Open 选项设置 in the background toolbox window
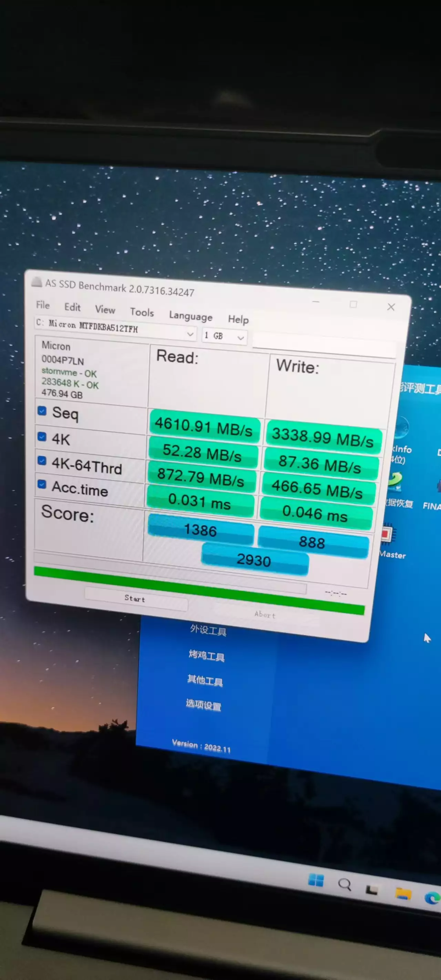 (203, 705)
